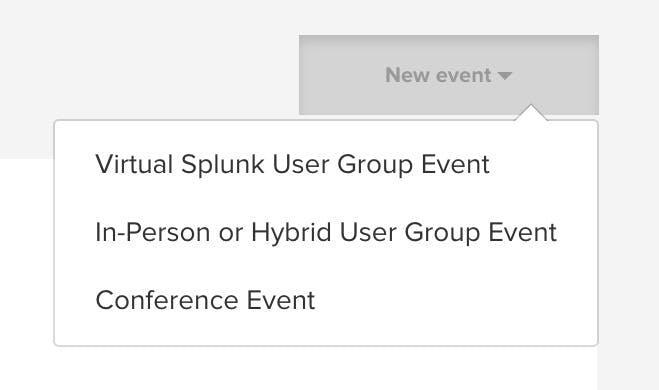The image size is (659, 390).
Task: Choose In-Person or Hybrid User Group Event
Action: (x=326, y=232)
